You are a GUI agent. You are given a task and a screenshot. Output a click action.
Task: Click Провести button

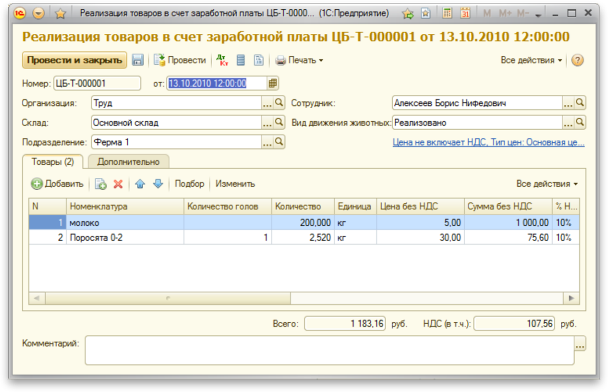(180, 60)
